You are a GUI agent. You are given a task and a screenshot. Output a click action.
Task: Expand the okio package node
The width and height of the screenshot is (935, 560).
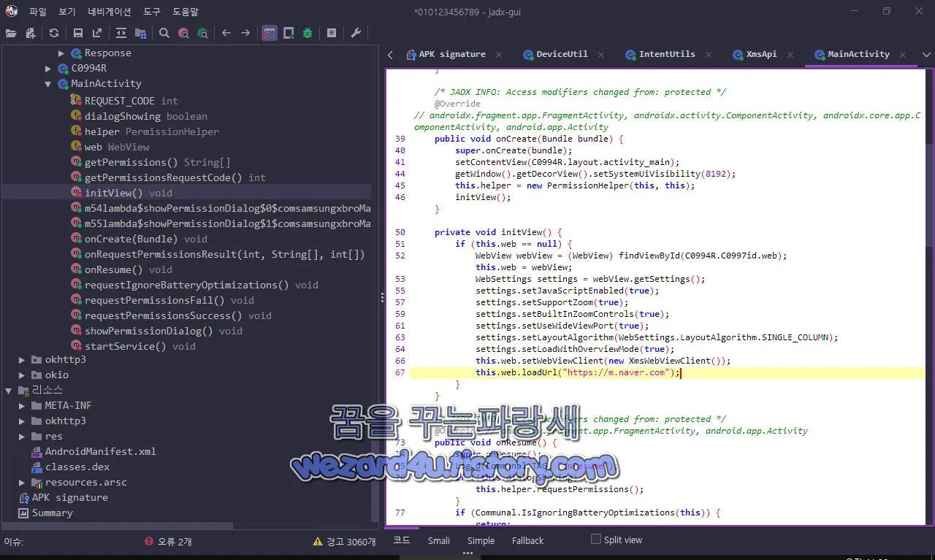pyautogui.click(x=22, y=375)
